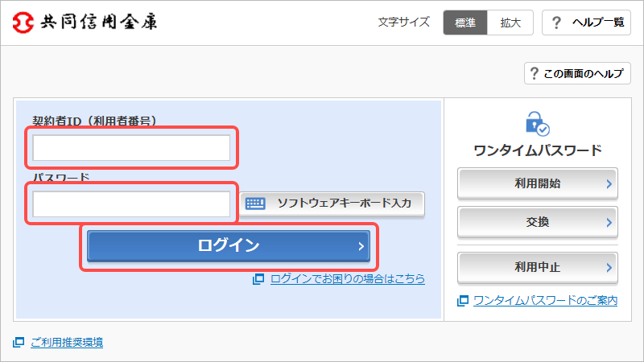
Task: Click the external link icon beside ログインでお困りの場合
Action: pyautogui.click(x=258, y=279)
